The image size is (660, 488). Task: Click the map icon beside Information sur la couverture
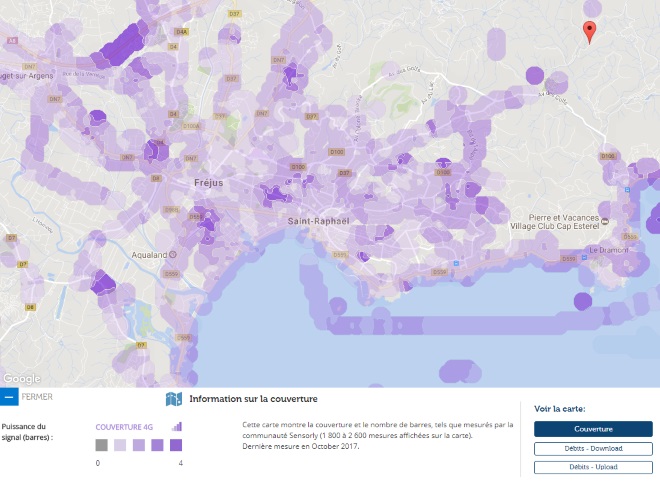click(x=173, y=400)
